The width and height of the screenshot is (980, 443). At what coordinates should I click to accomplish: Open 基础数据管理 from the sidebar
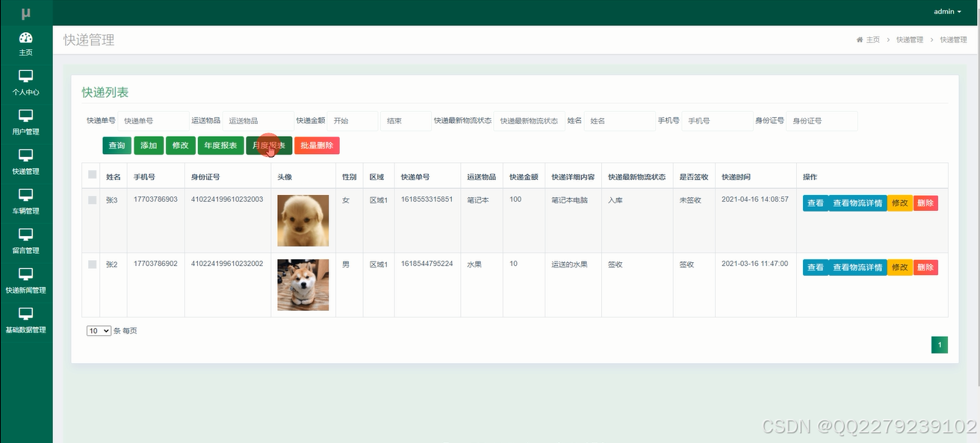tap(26, 321)
